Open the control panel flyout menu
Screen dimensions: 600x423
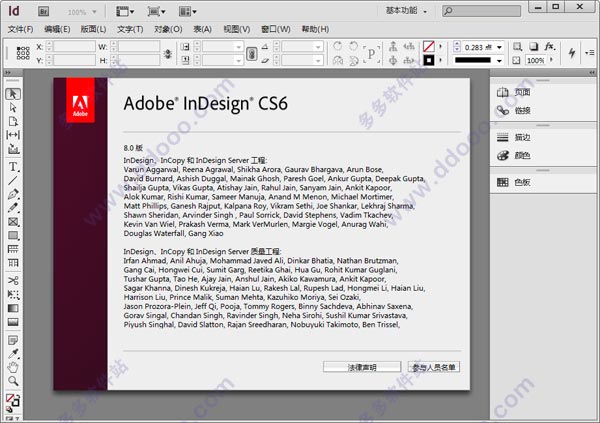coord(590,53)
